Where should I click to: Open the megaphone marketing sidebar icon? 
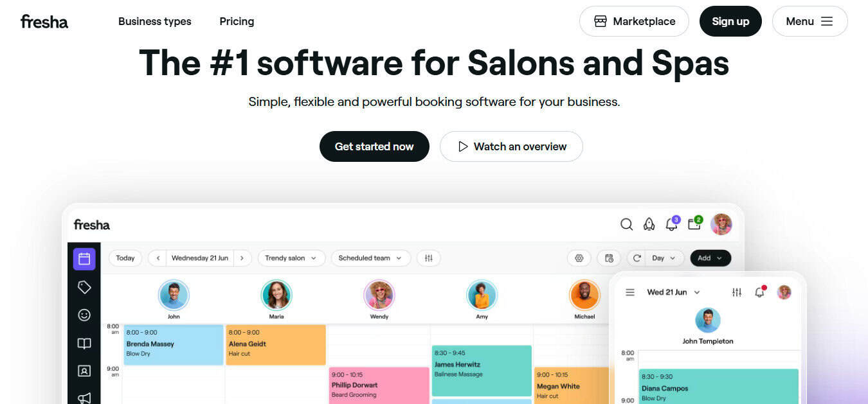point(84,398)
